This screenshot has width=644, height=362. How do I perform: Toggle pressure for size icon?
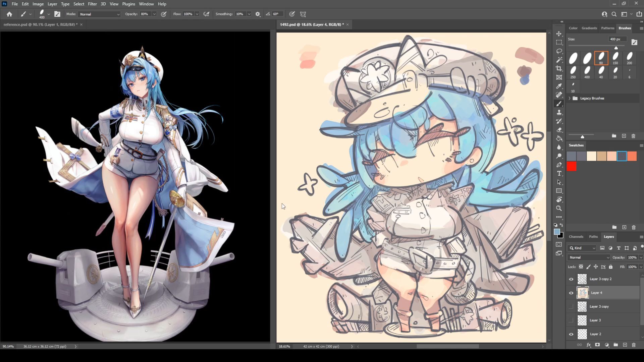click(x=292, y=14)
